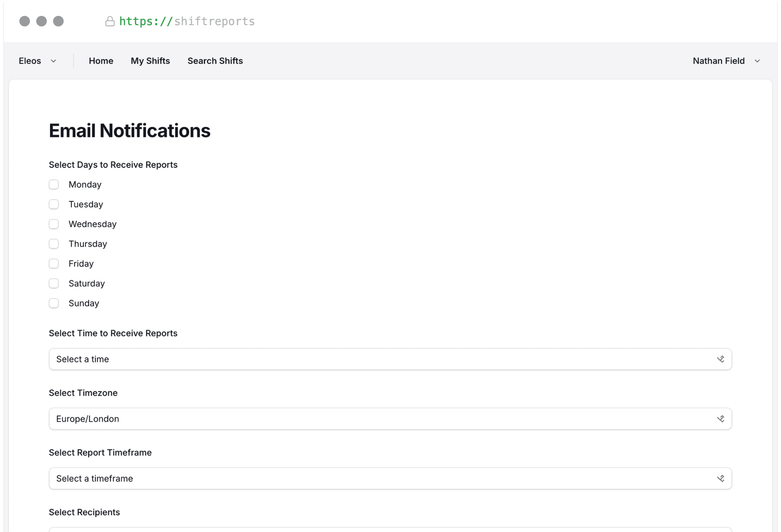The image size is (781, 532).
Task: Check the Saturday checkbox
Action: (x=54, y=283)
